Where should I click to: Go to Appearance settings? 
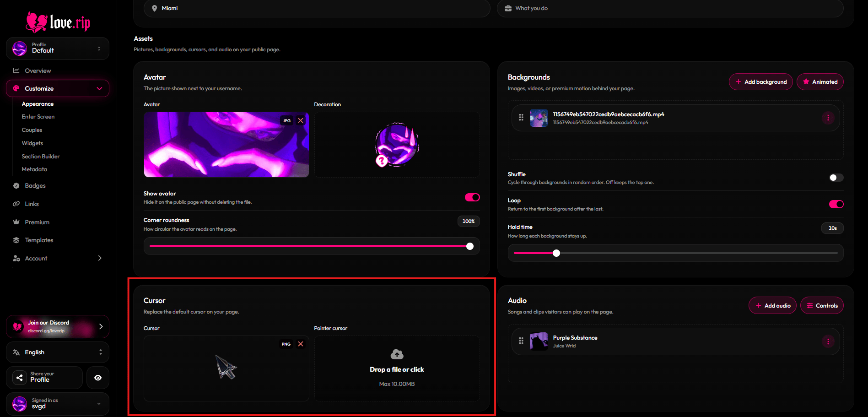click(38, 104)
